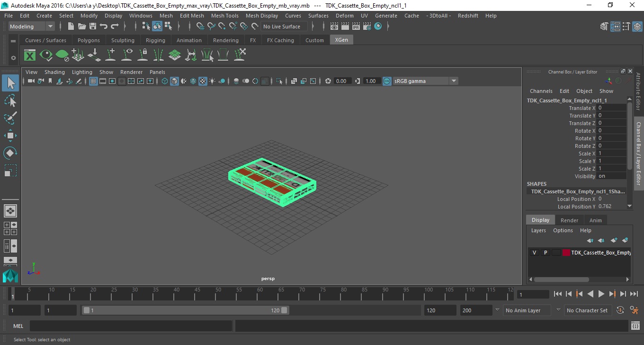Open Render Settings clapperboard icon
The height and width of the screenshot is (345, 644).
(367, 27)
